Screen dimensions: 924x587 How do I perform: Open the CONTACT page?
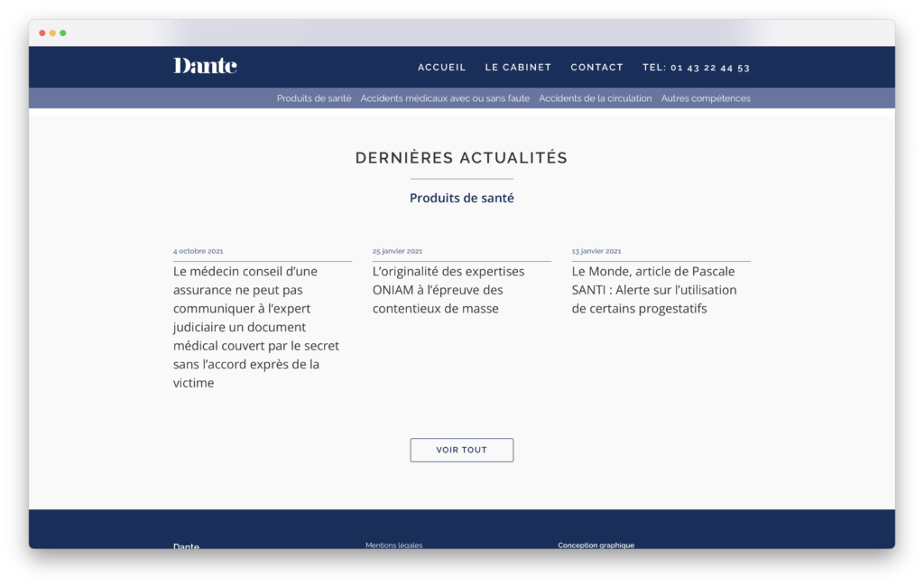coord(596,68)
